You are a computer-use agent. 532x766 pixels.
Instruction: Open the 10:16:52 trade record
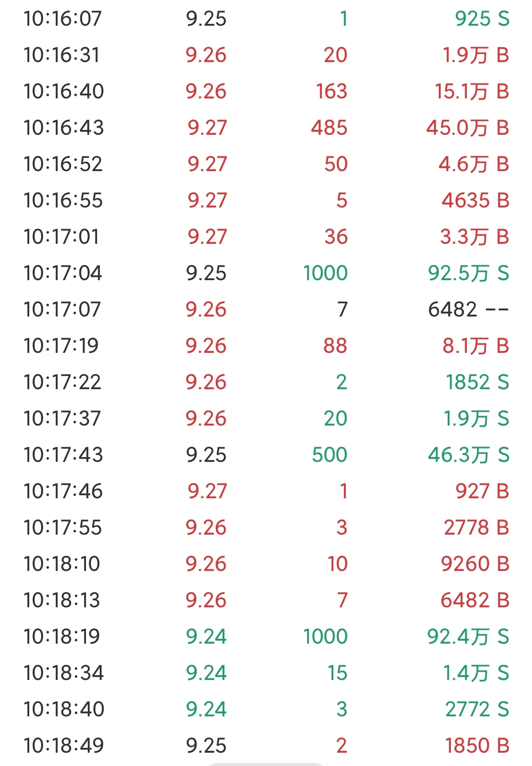pyautogui.click(x=266, y=164)
